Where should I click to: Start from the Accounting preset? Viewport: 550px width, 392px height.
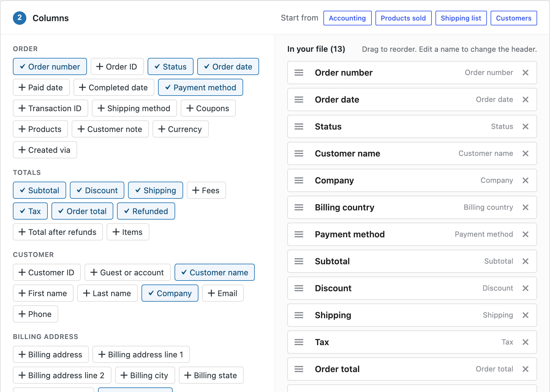(x=348, y=18)
